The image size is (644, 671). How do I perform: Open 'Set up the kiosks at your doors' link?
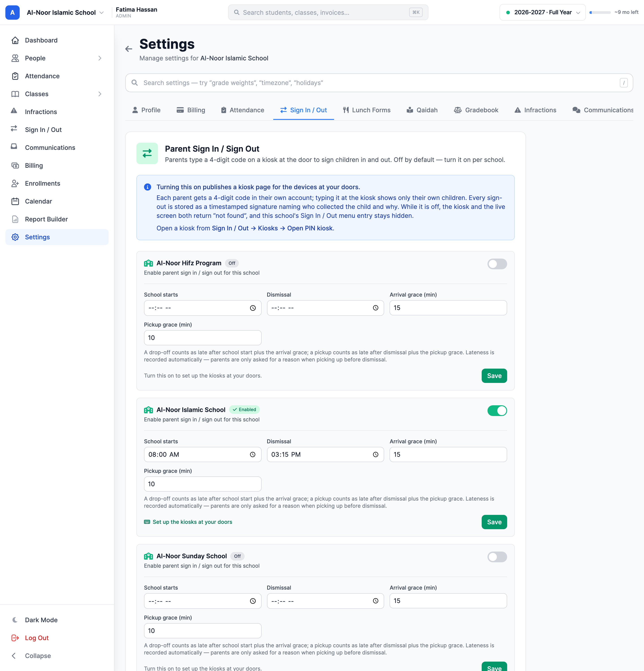188,522
